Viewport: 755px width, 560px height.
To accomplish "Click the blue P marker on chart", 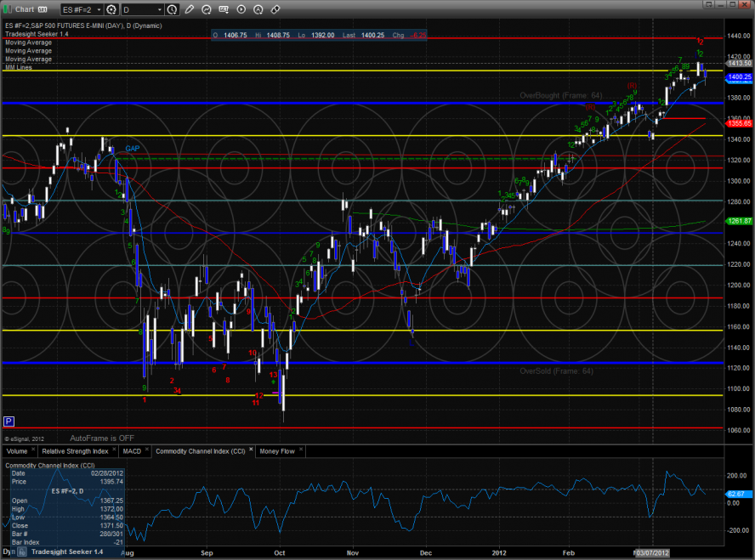I will click(x=9, y=421).
